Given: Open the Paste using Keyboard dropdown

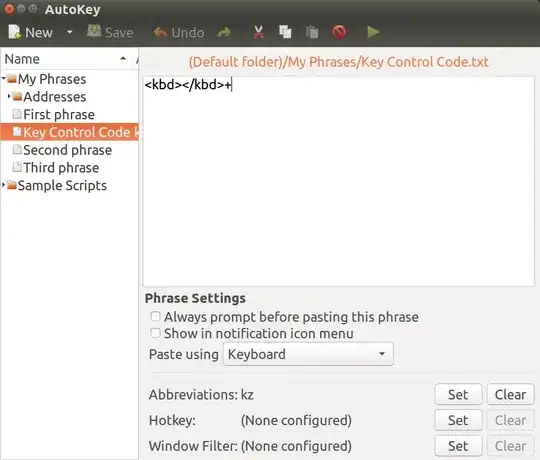Looking at the screenshot, I should click(x=308, y=354).
